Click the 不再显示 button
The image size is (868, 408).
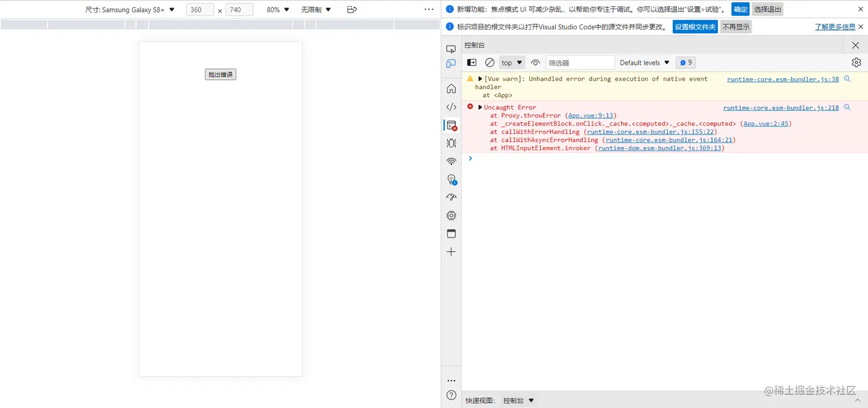point(736,27)
